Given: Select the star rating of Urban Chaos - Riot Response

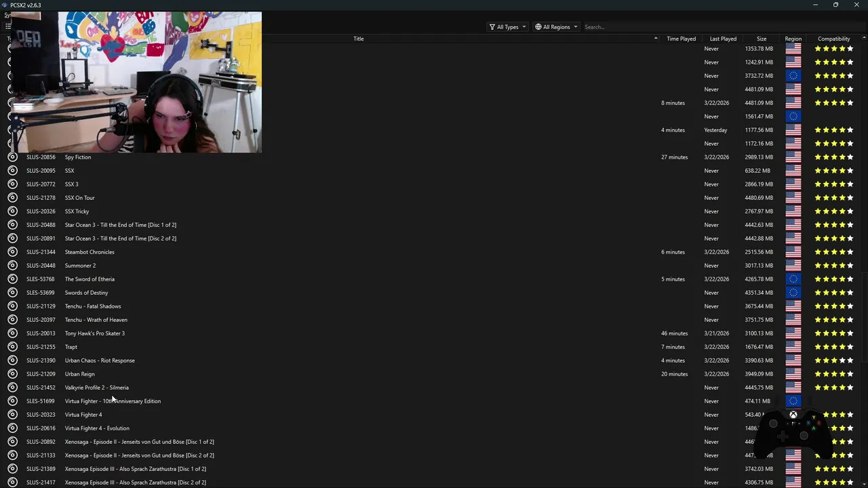Looking at the screenshot, I should (834, 360).
